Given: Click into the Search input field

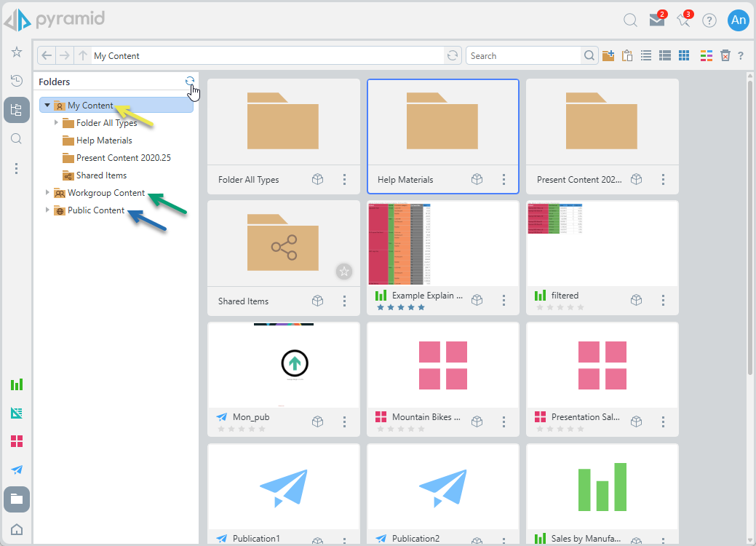Looking at the screenshot, I should (x=524, y=55).
